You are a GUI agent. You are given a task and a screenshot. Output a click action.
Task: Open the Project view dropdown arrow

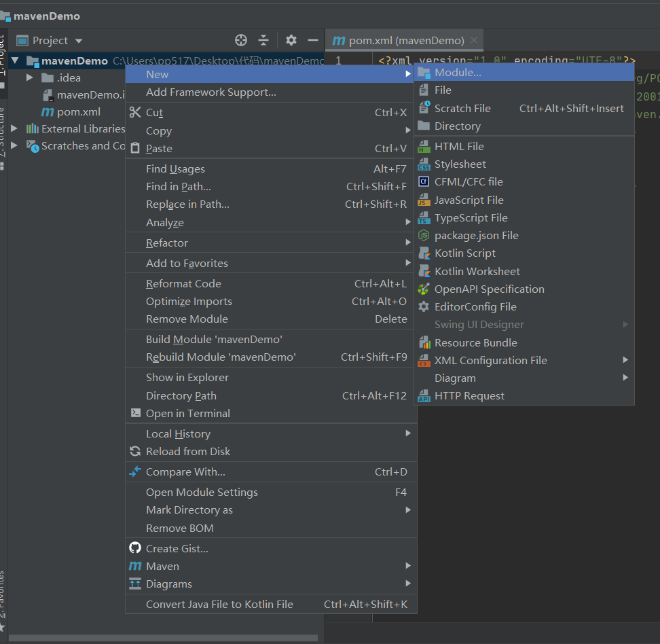[x=79, y=41]
